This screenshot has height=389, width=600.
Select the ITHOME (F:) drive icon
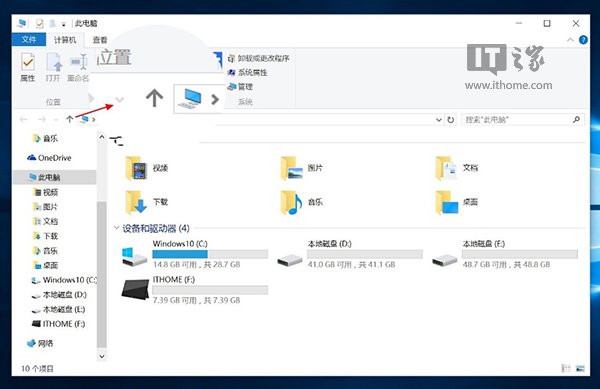tap(135, 290)
